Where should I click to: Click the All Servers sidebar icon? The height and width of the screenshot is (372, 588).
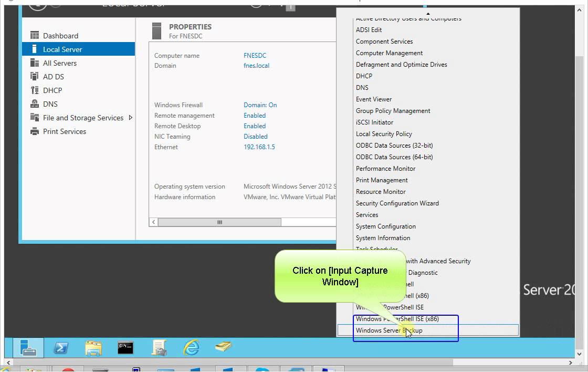[x=35, y=63]
